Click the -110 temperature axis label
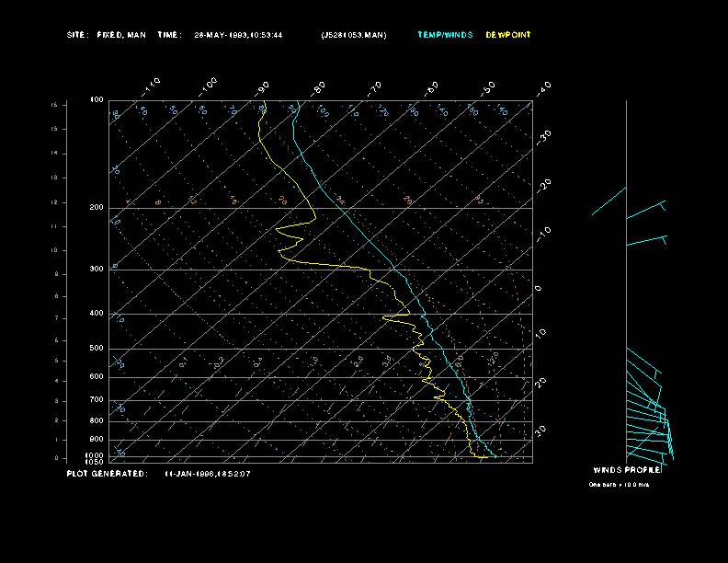Image resolution: width=728 pixels, height=563 pixels. point(153,86)
